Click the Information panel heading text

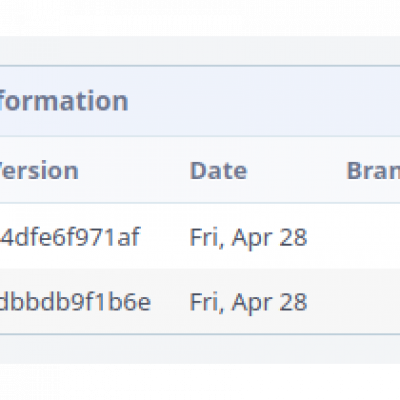pyautogui.click(x=63, y=101)
